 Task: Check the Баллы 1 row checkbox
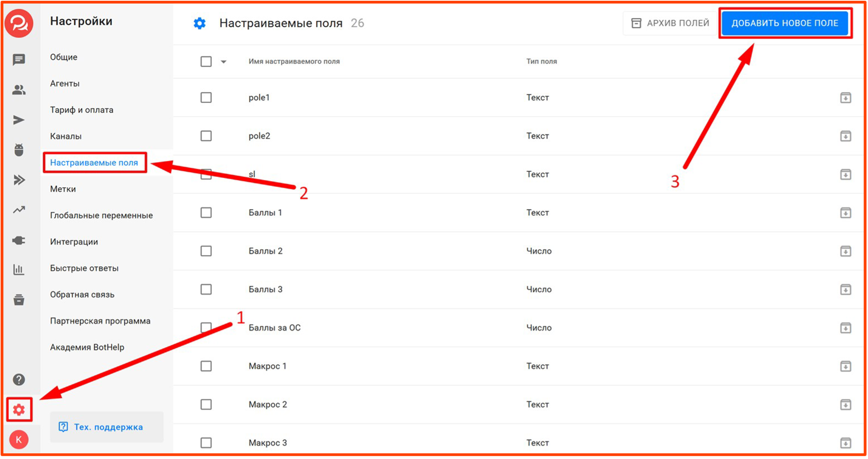coord(206,213)
